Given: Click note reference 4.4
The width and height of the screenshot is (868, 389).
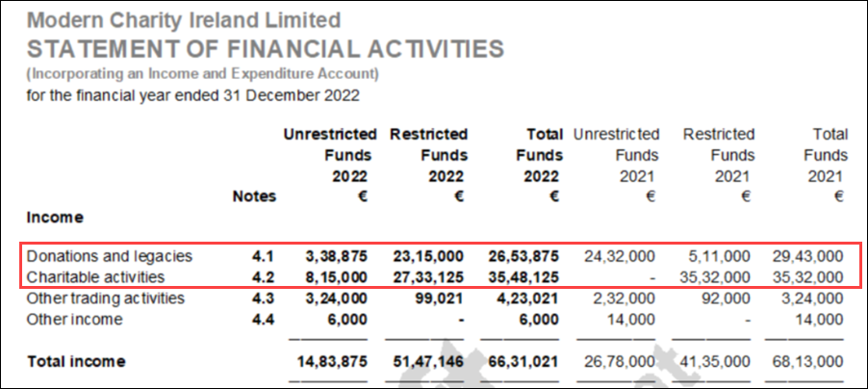Looking at the screenshot, I should (263, 320).
